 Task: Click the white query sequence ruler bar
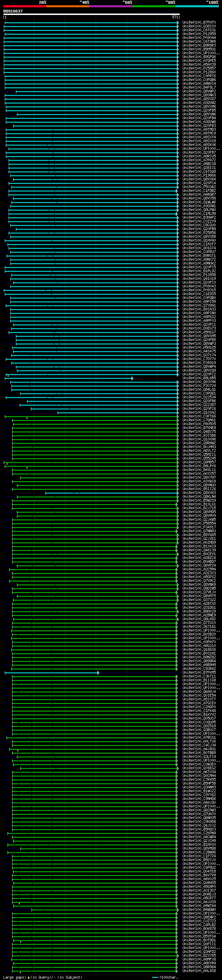[x=92, y=14]
